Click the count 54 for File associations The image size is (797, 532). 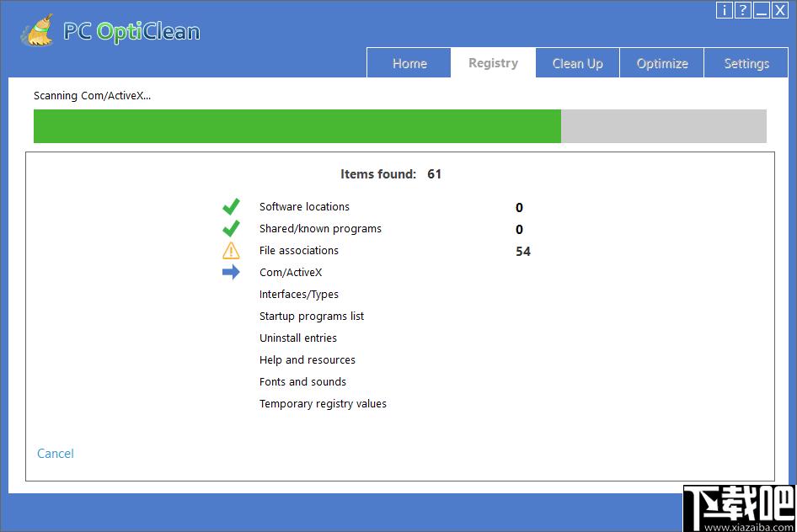[x=523, y=252]
